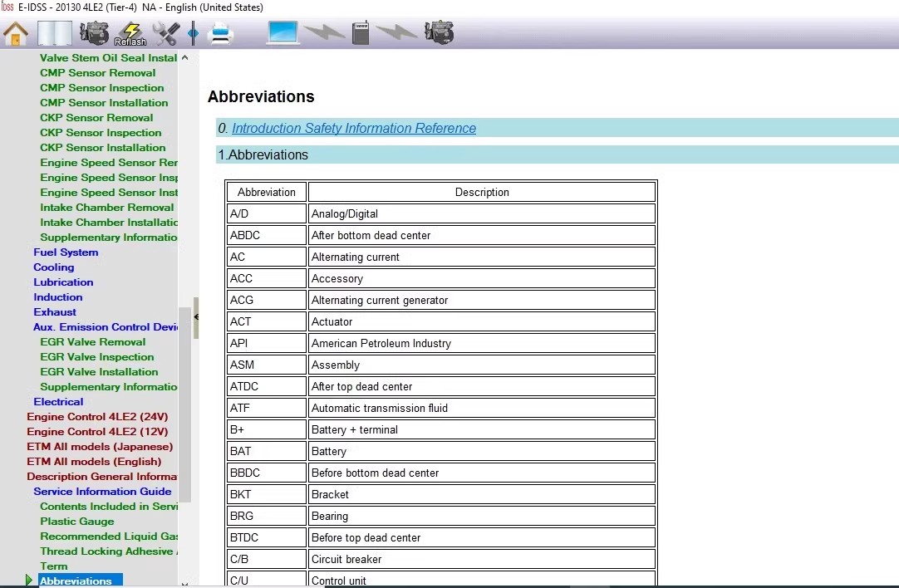Select Intake Chamber Installation topic

108,222
